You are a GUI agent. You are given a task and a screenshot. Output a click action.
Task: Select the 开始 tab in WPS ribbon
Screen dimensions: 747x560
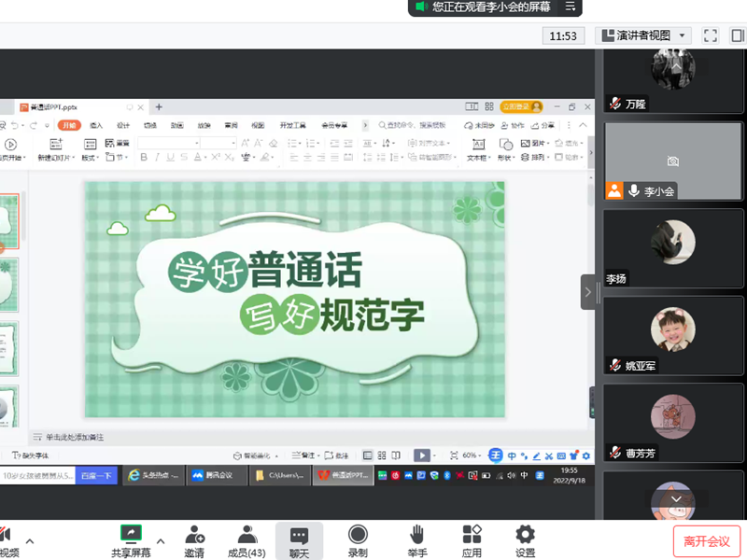click(69, 125)
